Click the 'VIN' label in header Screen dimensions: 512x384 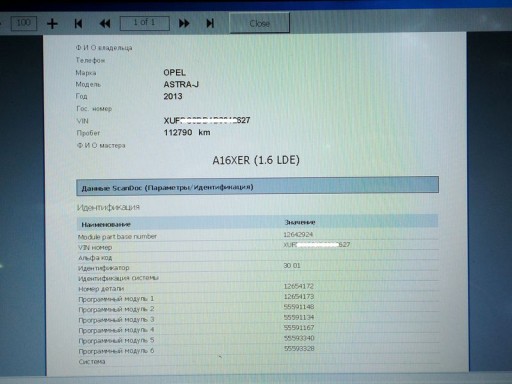[x=82, y=121]
